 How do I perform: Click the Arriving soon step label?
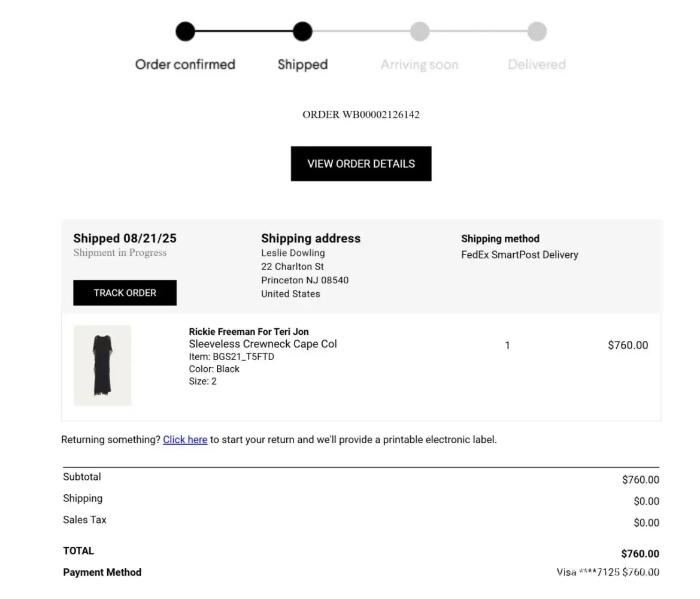point(419,64)
